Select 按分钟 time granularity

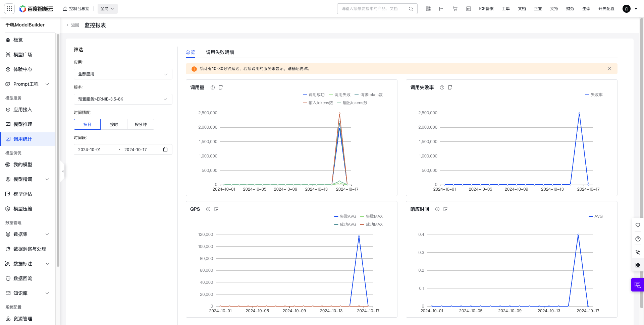141,124
